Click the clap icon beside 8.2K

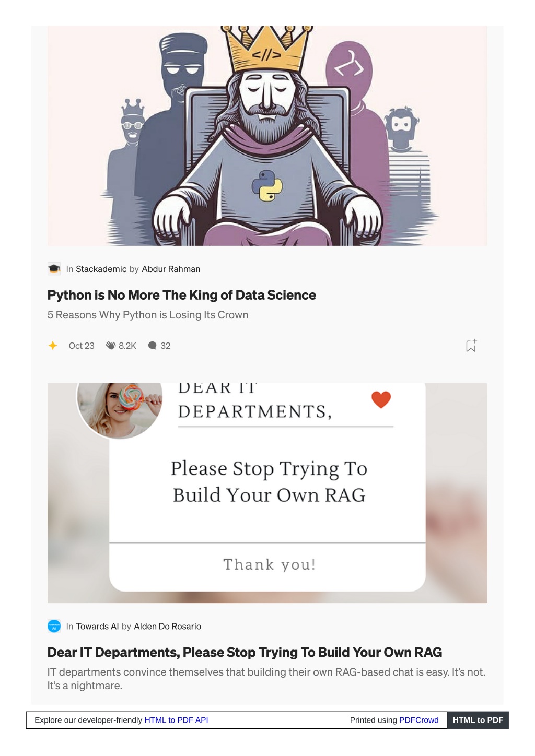click(111, 346)
